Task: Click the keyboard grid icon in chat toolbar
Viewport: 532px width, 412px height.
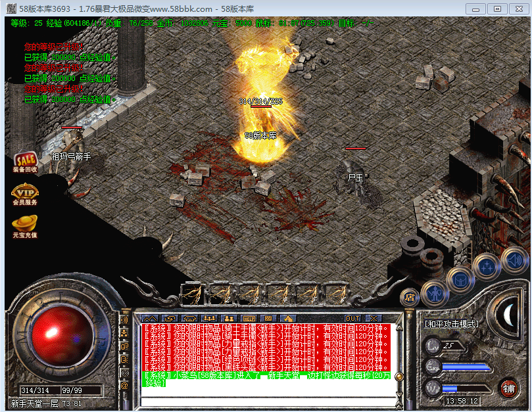Action: [268, 319]
